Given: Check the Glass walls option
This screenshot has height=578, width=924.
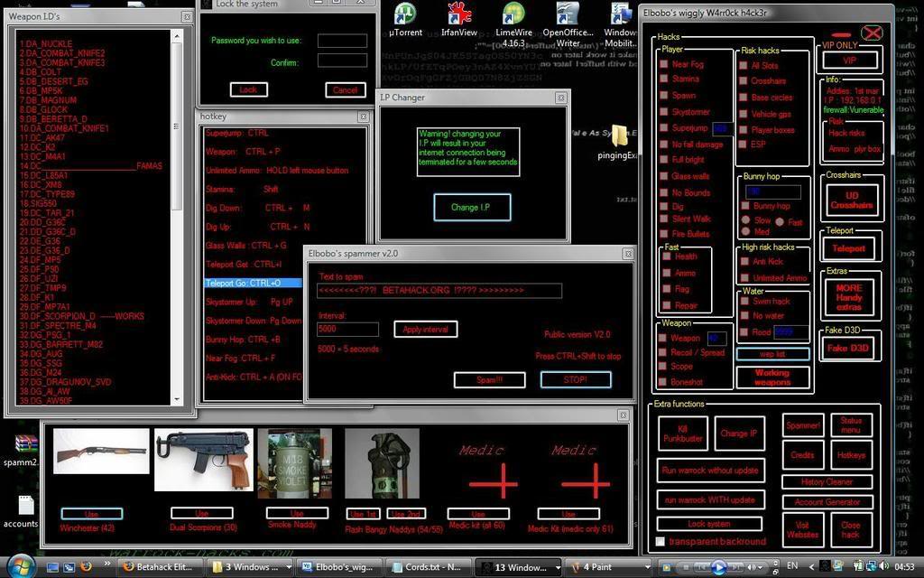Looking at the screenshot, I should tap(664, 176).
